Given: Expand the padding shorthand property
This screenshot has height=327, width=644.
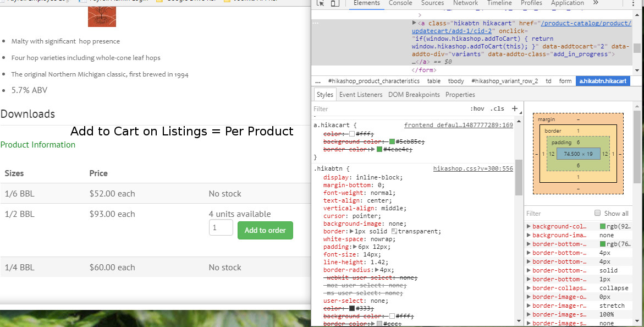Looking at the screenshot, I should [354, 247].
